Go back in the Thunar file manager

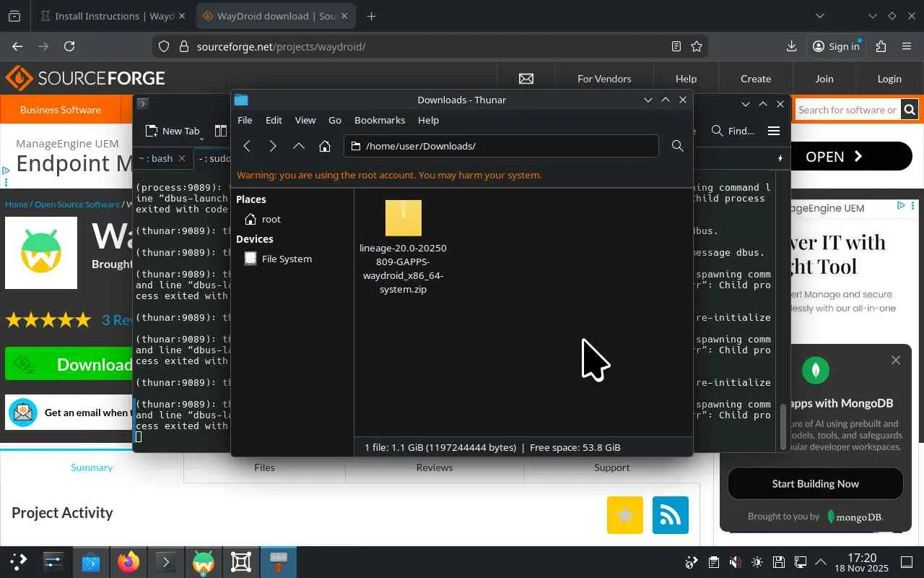[x=247, y=146]
